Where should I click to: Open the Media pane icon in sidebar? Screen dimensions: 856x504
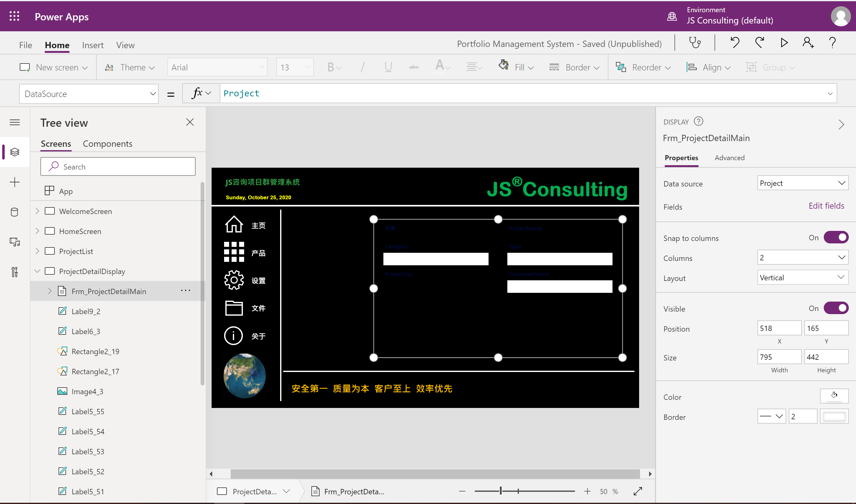click(15, 242)
